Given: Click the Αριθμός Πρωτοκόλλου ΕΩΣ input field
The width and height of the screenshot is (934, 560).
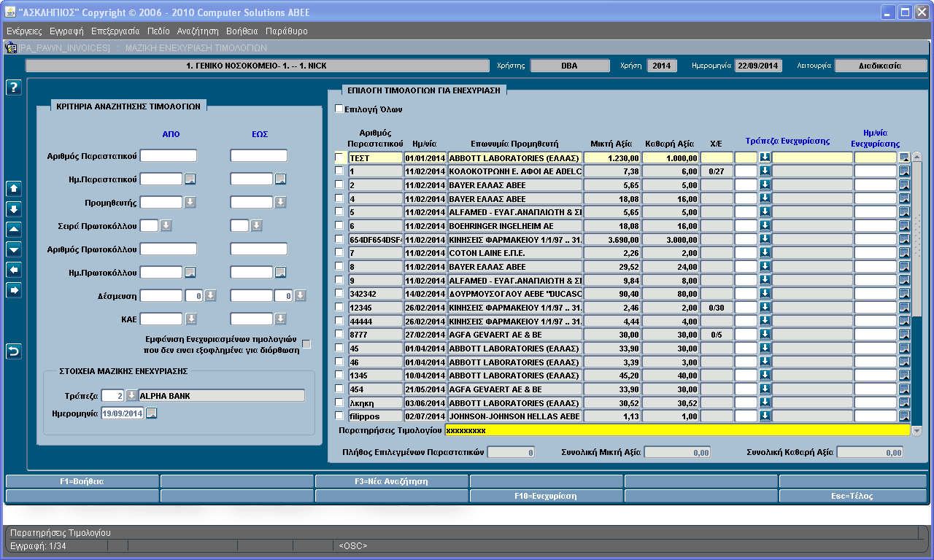Looking at the screenshot, I should [x=259, y=249].
